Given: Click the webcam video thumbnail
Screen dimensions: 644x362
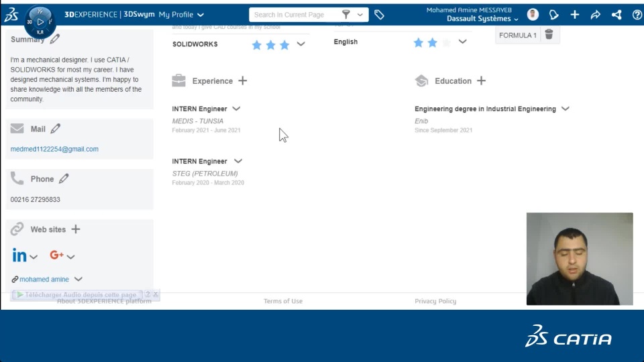Looking at the screenshot, I should click(x=580, y=259).
